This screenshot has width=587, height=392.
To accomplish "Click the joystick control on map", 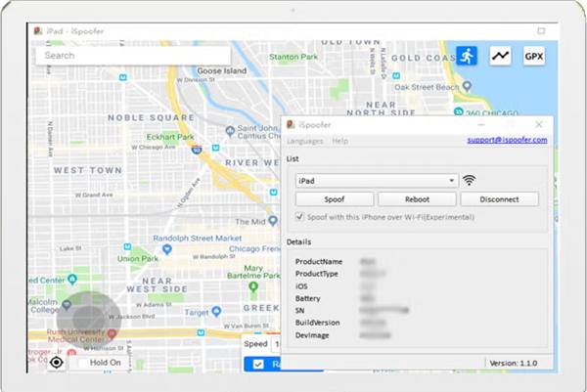I will click(x=89, y=319).
